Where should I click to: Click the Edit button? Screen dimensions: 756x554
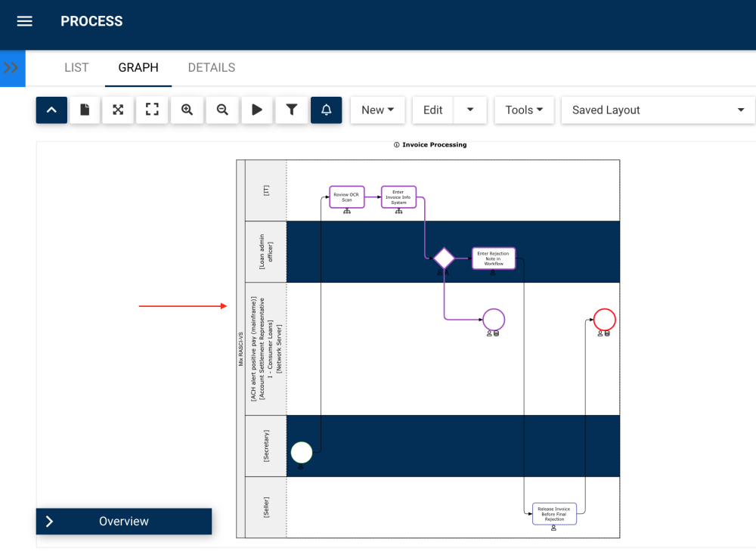click(x=433, y=110)
